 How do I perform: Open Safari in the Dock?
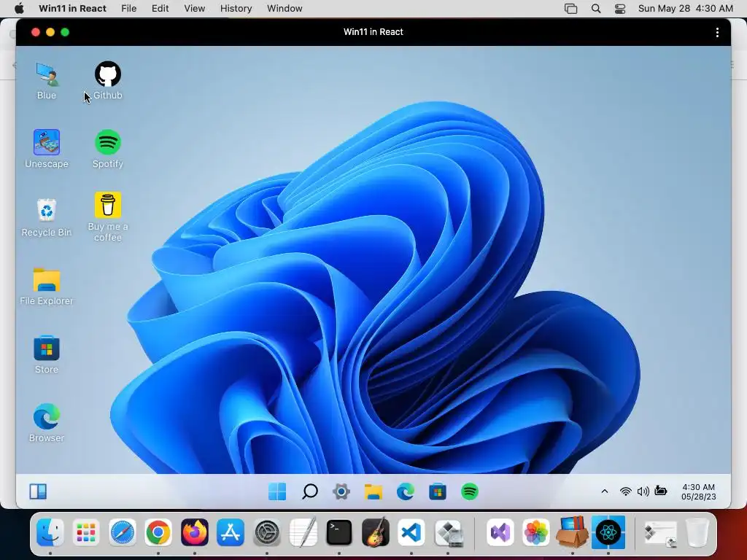coord(123,532)
